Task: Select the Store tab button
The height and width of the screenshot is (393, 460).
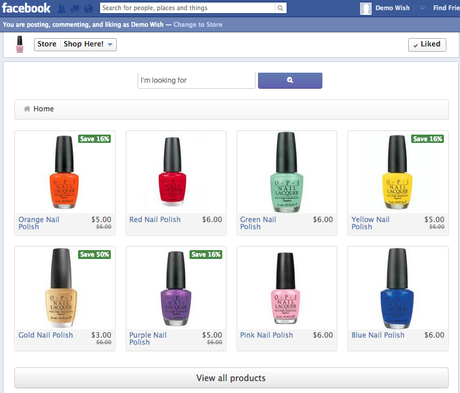Action: [x=47, y=44]
